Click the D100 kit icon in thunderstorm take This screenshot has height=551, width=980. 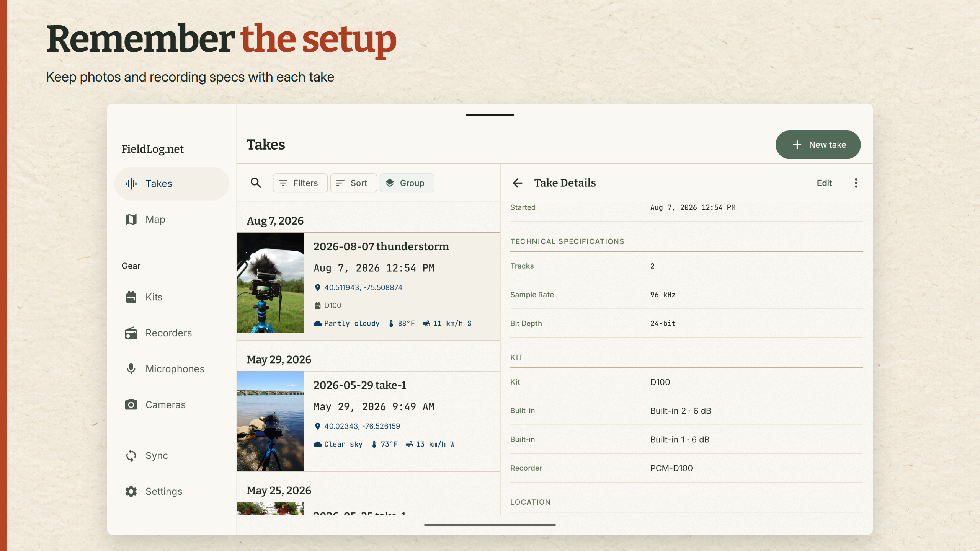[317, 305]
